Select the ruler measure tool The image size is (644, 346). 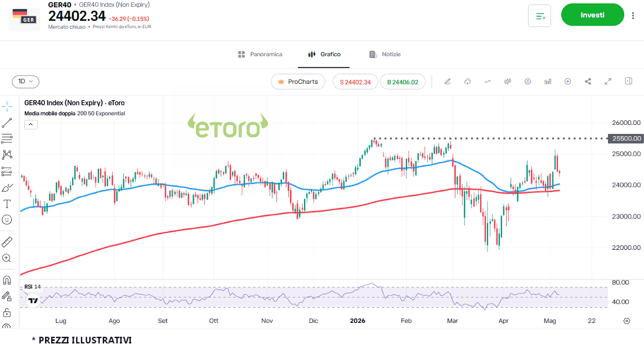(7, 242)
